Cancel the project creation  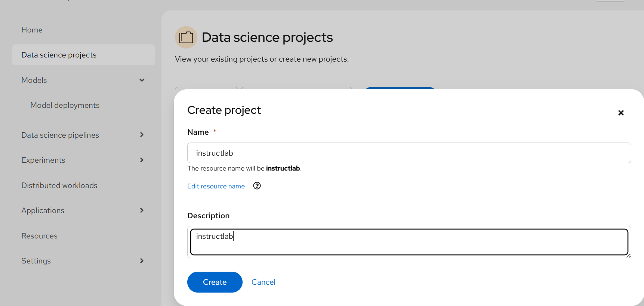(x=264, y=282)
